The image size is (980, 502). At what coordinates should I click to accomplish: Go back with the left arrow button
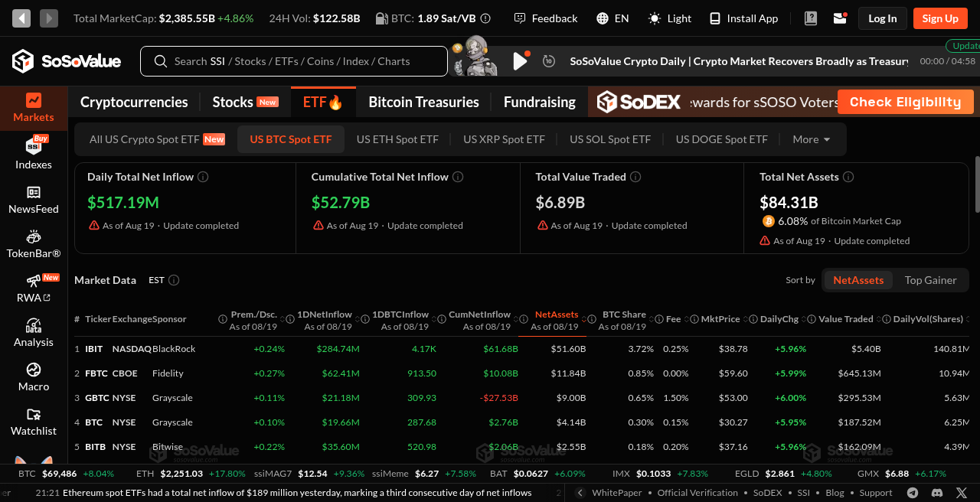(x=21, y=18)
